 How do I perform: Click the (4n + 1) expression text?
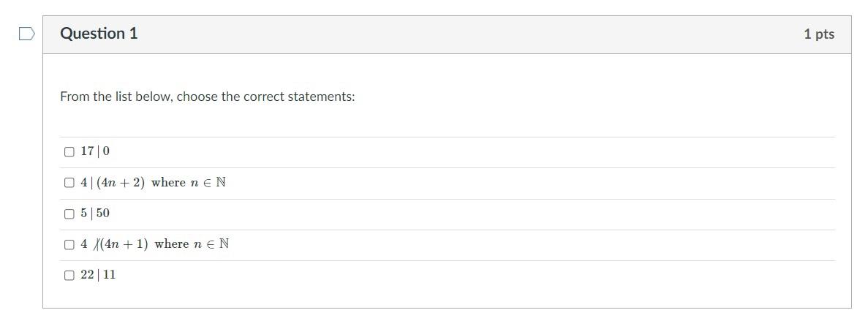coord(124,244)
